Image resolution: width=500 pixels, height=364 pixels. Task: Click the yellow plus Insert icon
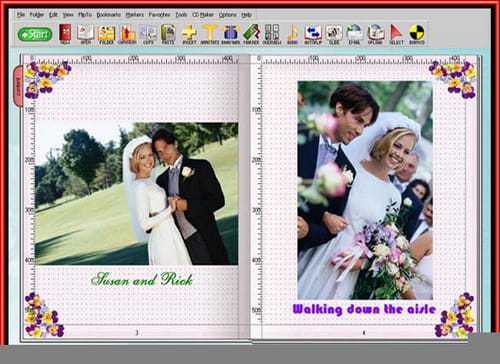[189, 34]
